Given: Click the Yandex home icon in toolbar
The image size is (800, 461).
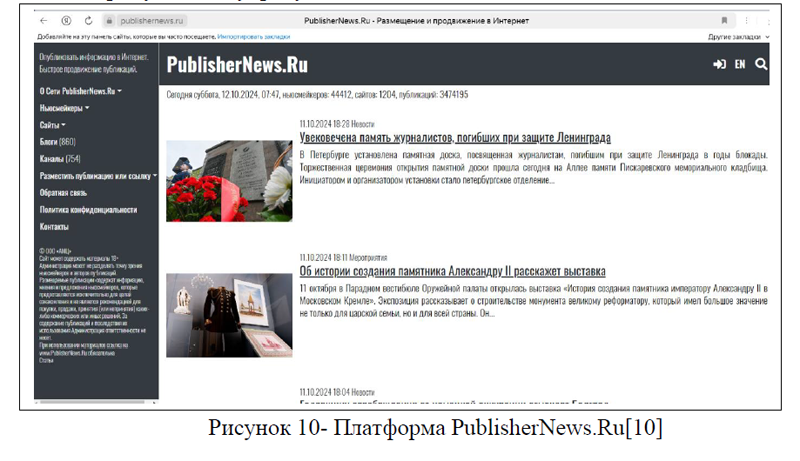Looking at the screenshot, I should [66, 21].
